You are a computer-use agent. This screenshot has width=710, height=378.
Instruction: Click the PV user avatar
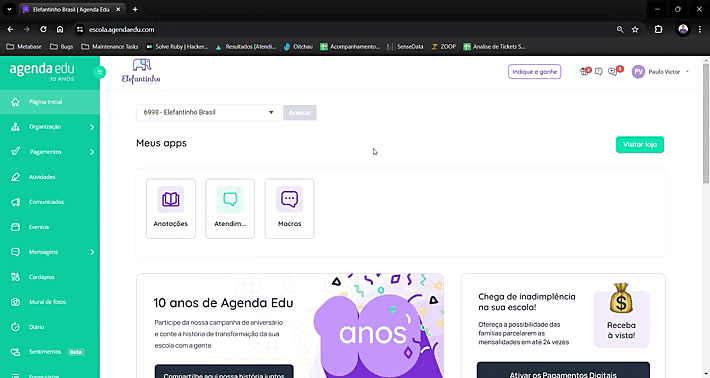pos(638,72)
